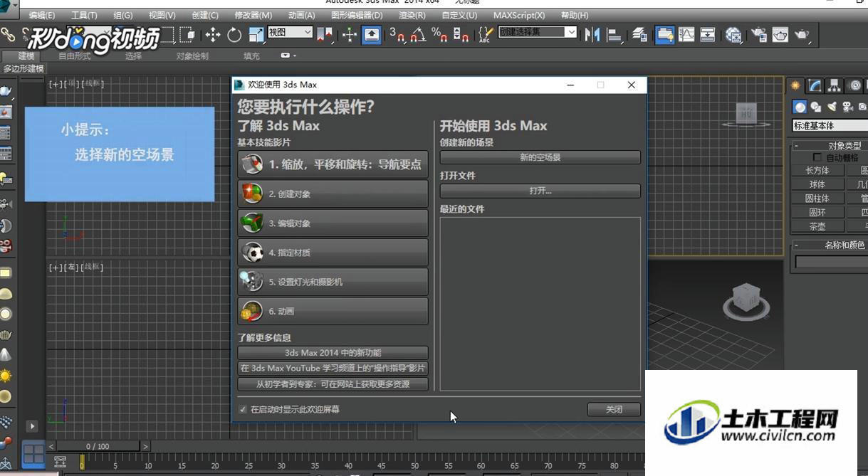Enable the 自动栅格 checkbox
The width and height of the screenshot is (868, 476).
tap(817, 157)
